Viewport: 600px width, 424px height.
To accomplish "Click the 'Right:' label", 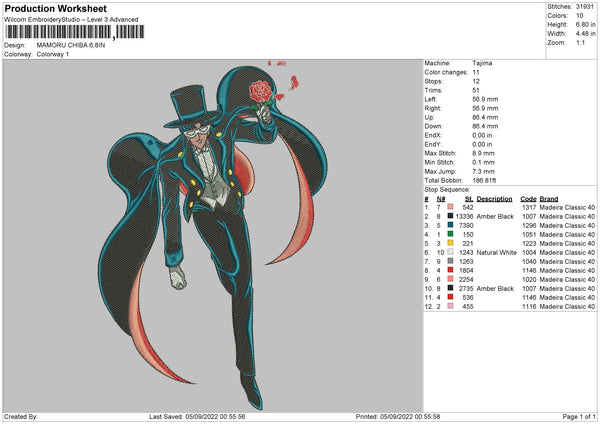I will point(432,108).
